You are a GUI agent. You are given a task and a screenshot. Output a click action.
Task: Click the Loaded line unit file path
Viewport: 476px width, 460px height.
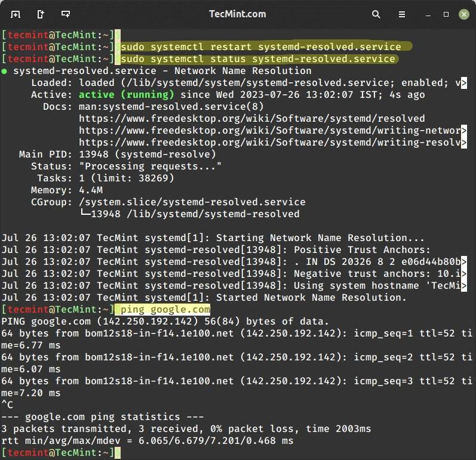pos(258,82)
